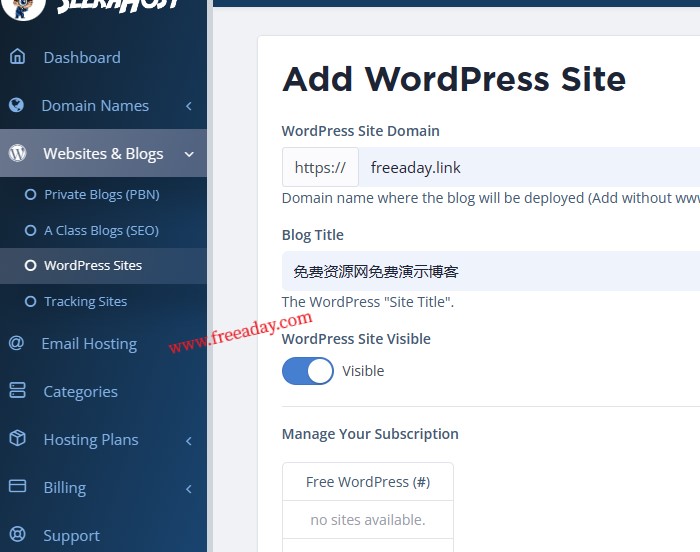Viewport: 700px width, 552px height.
Task: Click the Hosting Plans box icon
Action: point(17,439)
